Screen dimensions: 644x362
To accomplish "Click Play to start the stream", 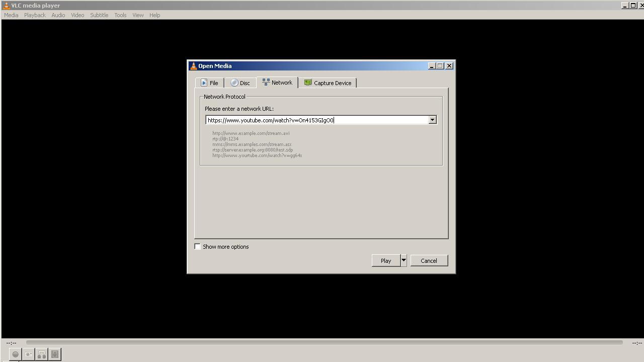I will click(x=386, y=260).
